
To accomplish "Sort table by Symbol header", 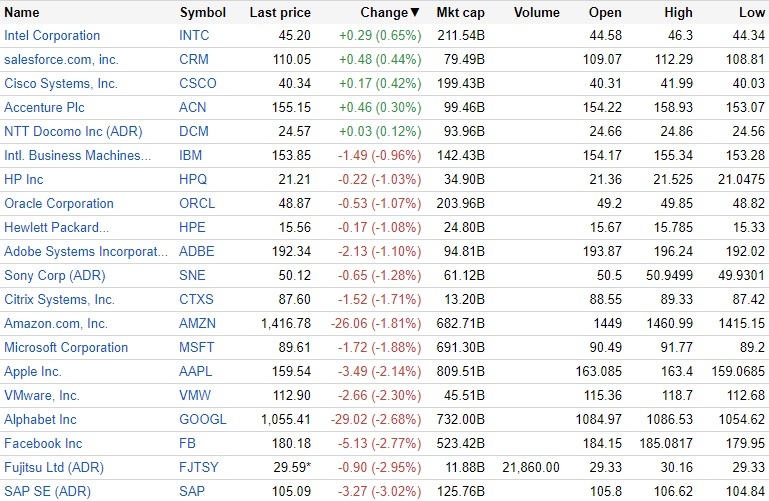I will coord(203,13).
